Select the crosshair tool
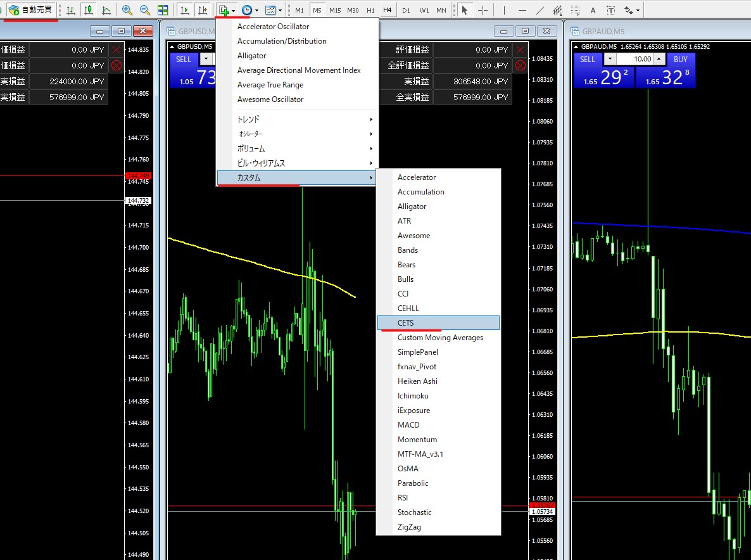Image resolution: width=751 pixels, height=560 pixels. pyautogui.click(x=483, y=10)
